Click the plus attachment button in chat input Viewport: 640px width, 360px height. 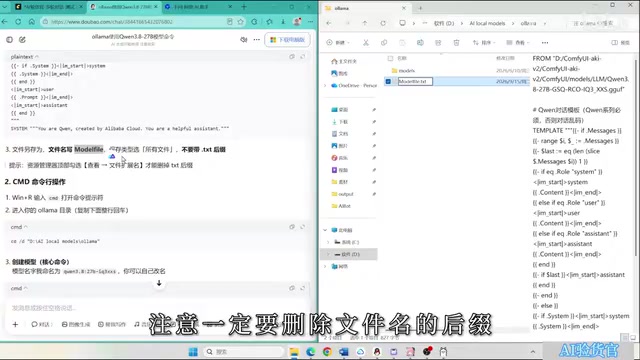pos(15,324)
